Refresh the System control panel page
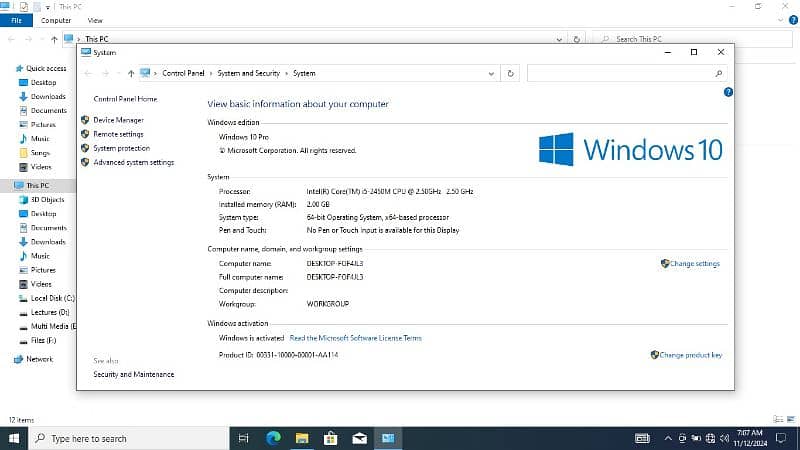The image size is (800, 450). 511,73
